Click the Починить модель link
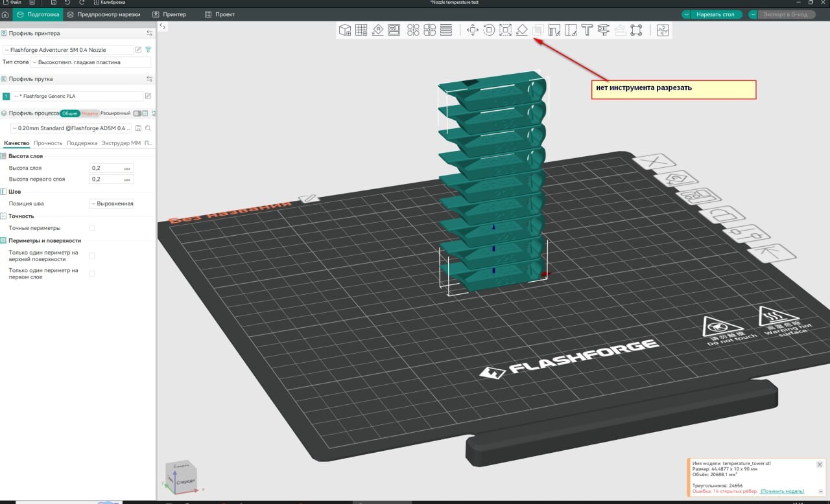Image resolution: width=830 pixels, height=504 pixels. click(x=783, y=492)
